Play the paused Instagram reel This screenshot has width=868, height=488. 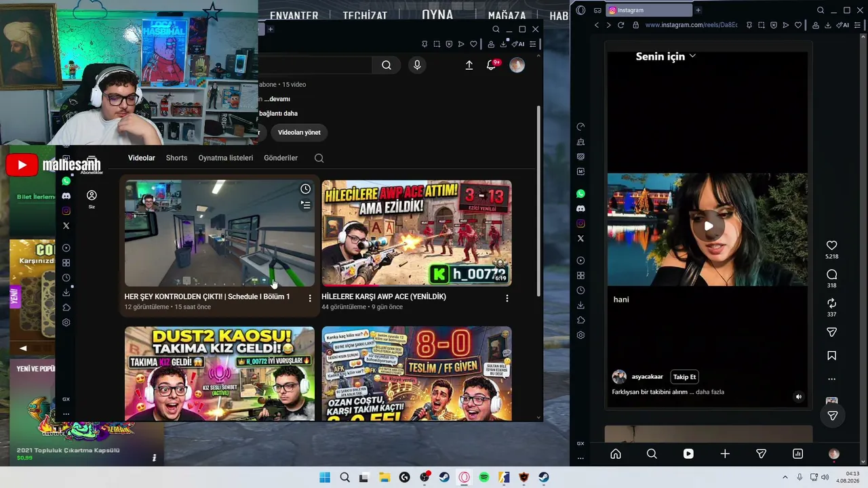[708, 226]
